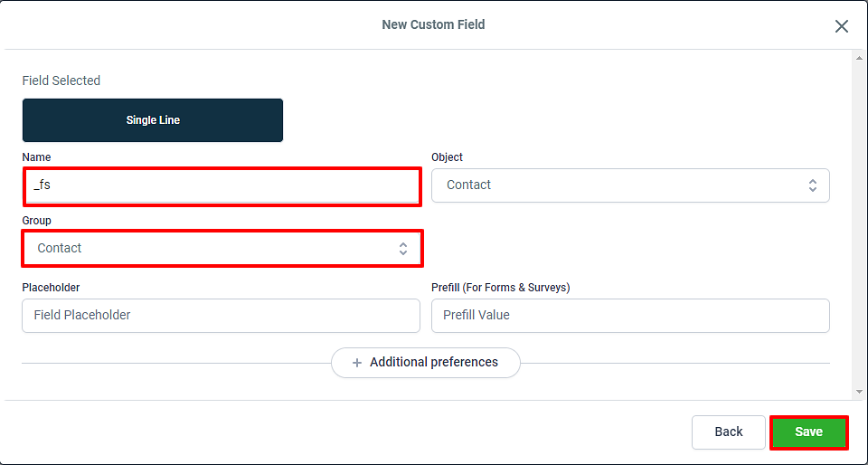Click the scrollbar down arrow
This screenshot has width=868, height=465.
pos(859,392)
